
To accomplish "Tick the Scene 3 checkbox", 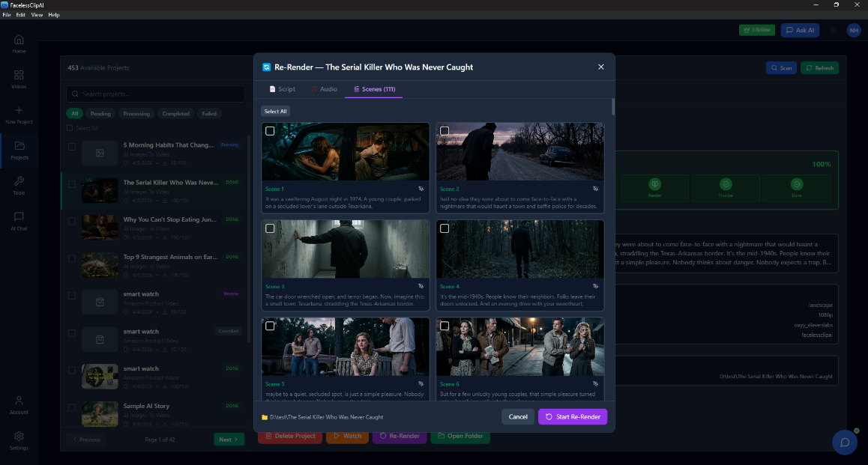I will 270,228.
